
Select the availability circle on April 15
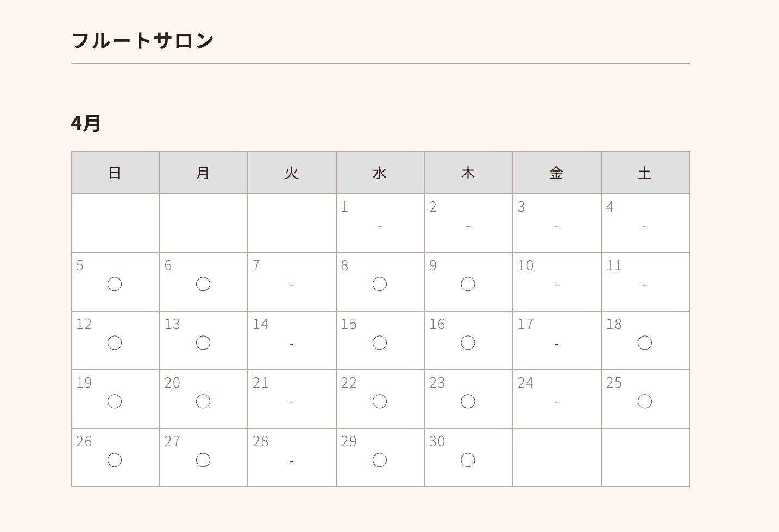point(380,343)
